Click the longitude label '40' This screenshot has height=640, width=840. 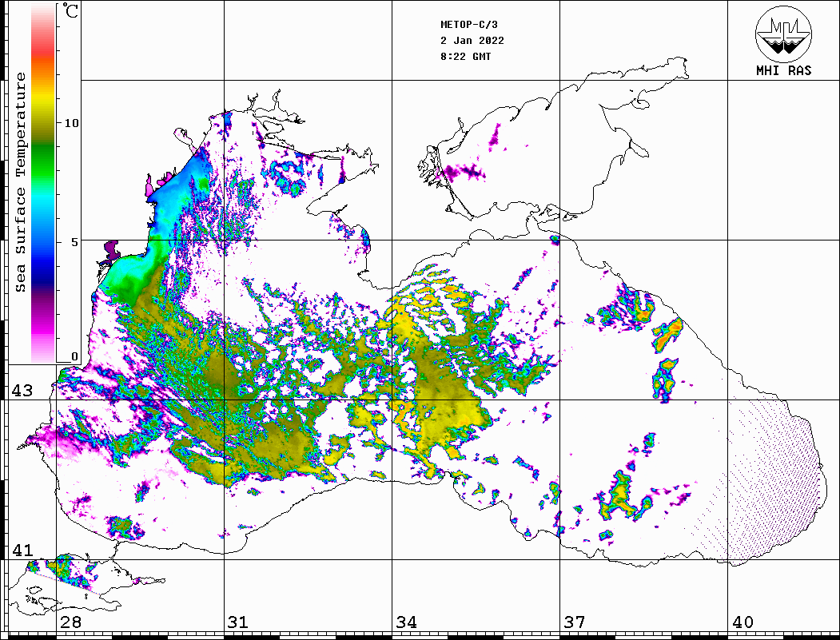[x=742, y=622]
